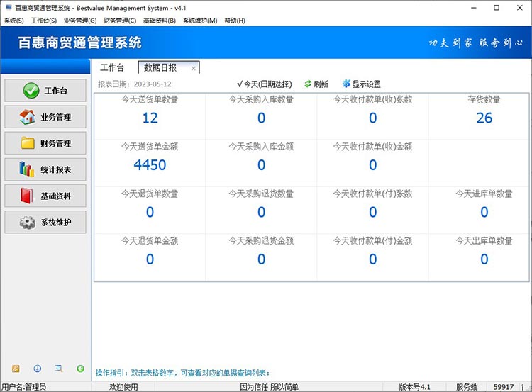Open the 业务管理(G) menu
532x392 pixels.
[x=80, y=21]
